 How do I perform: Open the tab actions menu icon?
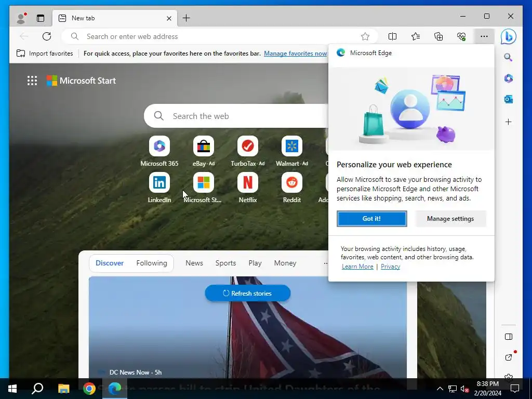pos(41,18)
